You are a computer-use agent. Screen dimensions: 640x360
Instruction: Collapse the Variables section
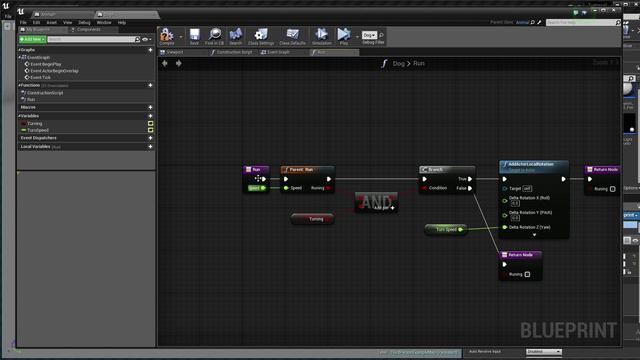pyautogui.click(x=19, y=116)
